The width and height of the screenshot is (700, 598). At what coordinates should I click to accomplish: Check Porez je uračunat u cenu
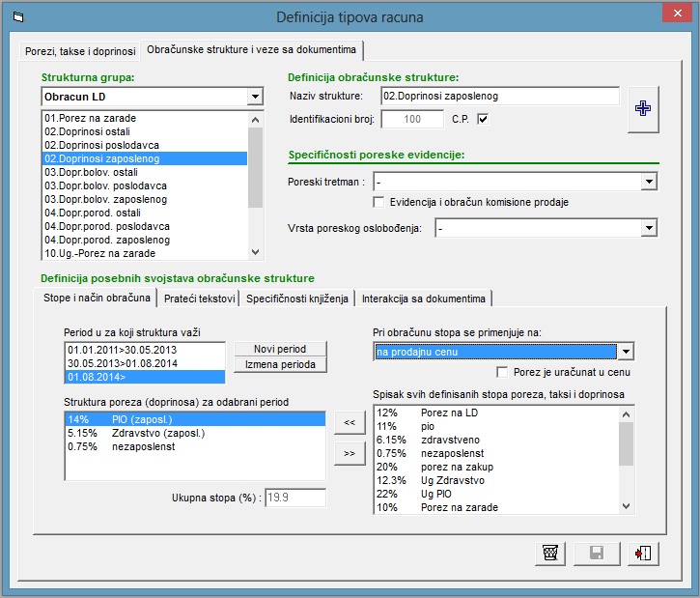click(x=501, y=372)
